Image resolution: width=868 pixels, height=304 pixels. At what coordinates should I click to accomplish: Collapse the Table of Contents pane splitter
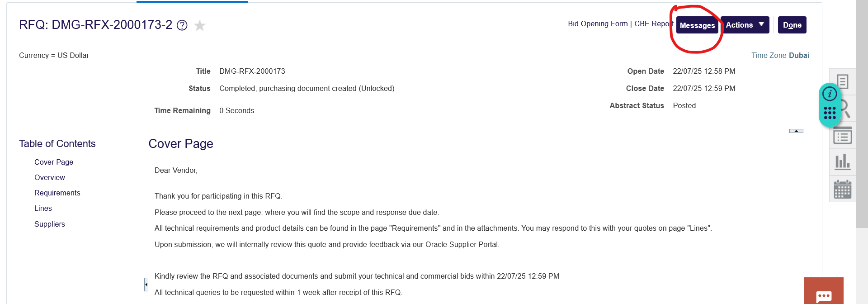click(x=146, y=284)
